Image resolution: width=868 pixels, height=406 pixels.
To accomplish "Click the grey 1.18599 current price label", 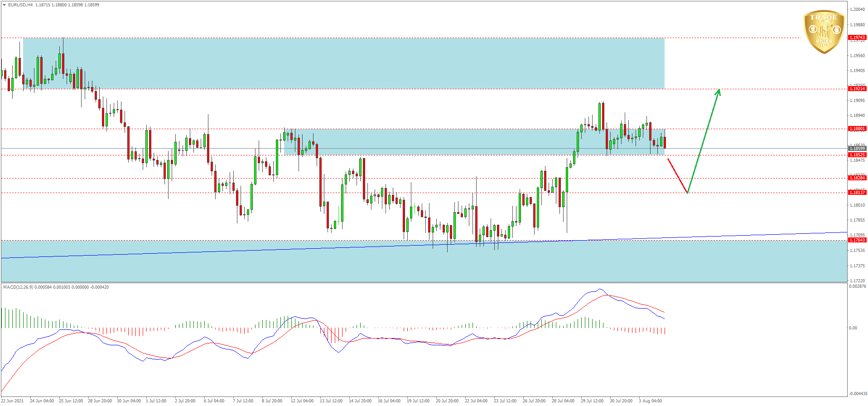I will click(x=857, y=149).
